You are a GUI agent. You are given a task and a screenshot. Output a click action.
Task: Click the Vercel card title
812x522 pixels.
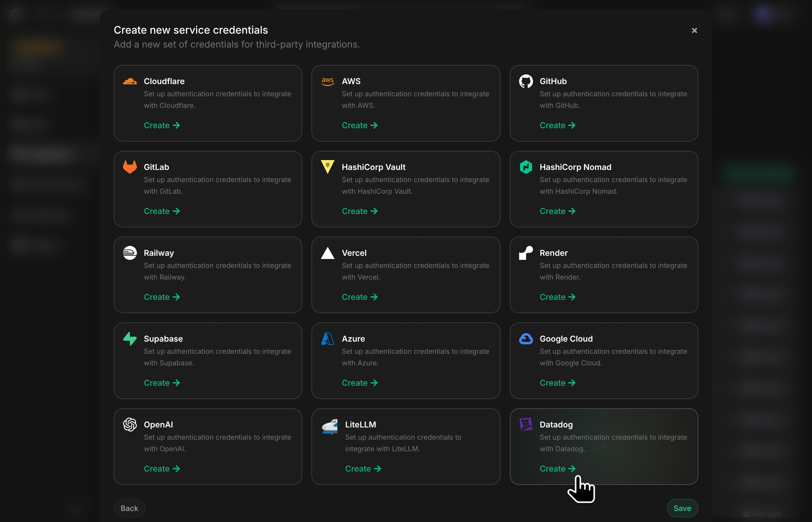coord(354,253)
